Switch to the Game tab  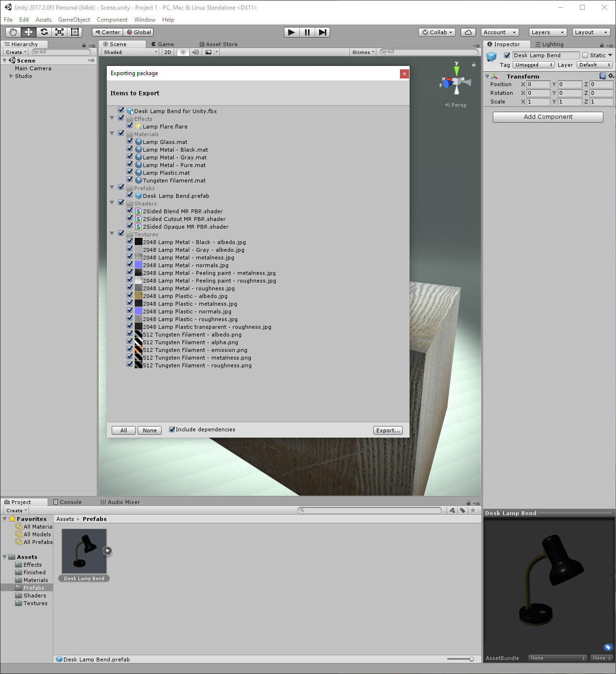tap(163, 44)
